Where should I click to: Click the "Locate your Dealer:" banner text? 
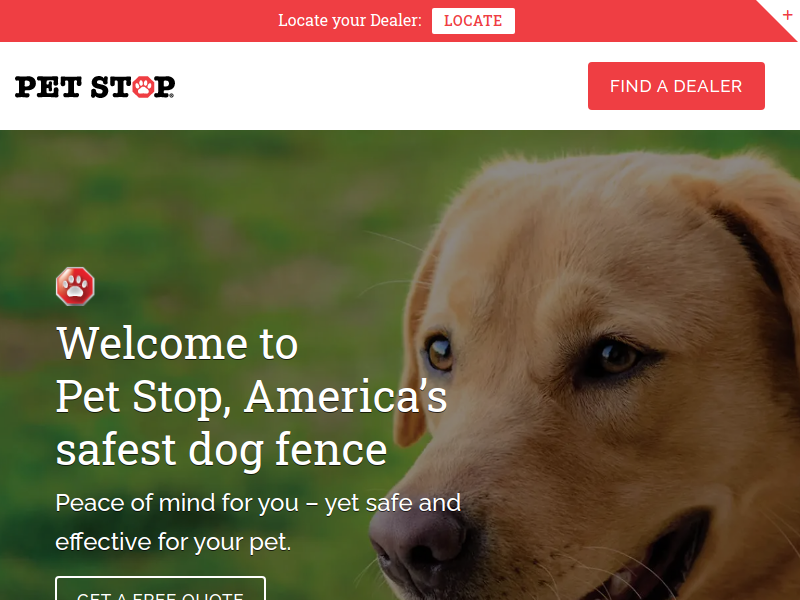tap(350, 20)
